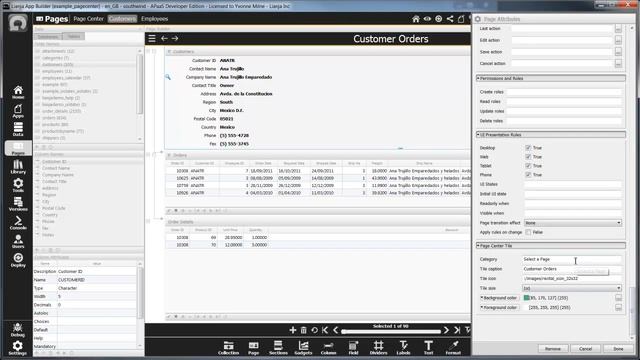Screen dimensions: 640x360
Task: Open the Column tool in the bottom toolbar
Action: coord(328,347)
